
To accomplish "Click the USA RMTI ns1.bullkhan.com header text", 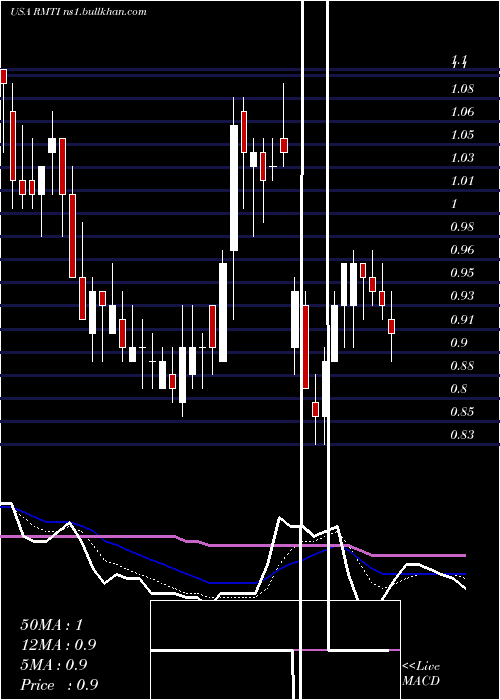I will pyautogui.click(x=78, y=11).
